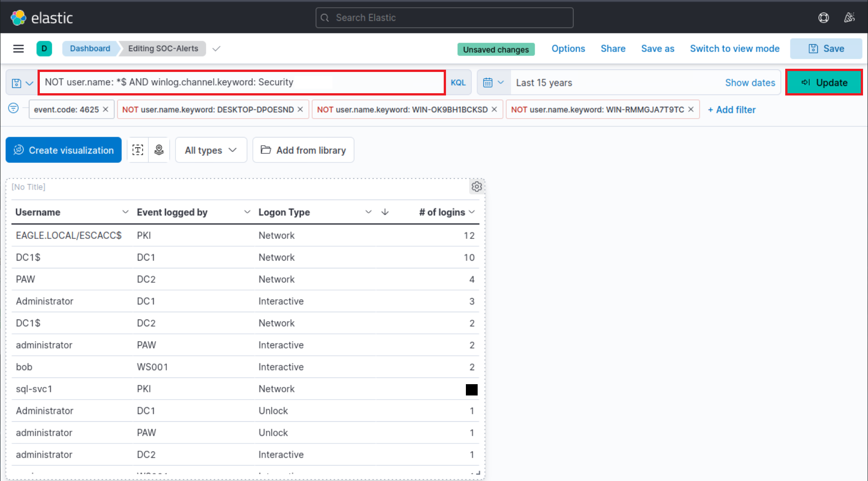
Task: Expand the Username column menu
Action: tap(125, 212)
